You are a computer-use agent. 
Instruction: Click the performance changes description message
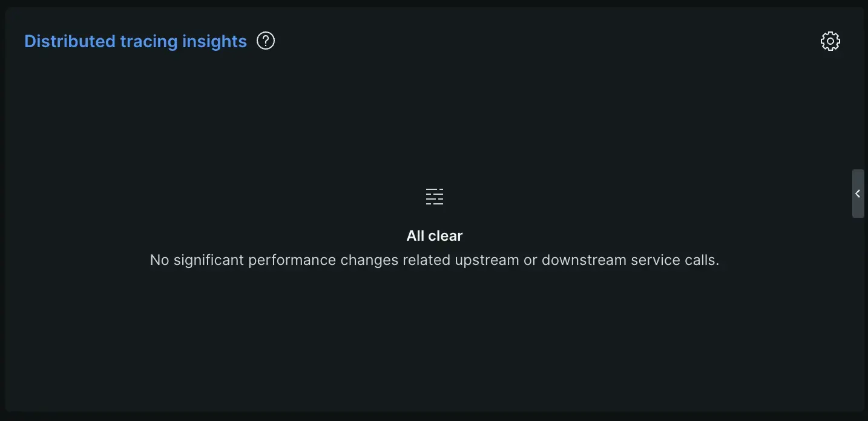[434, 259]
